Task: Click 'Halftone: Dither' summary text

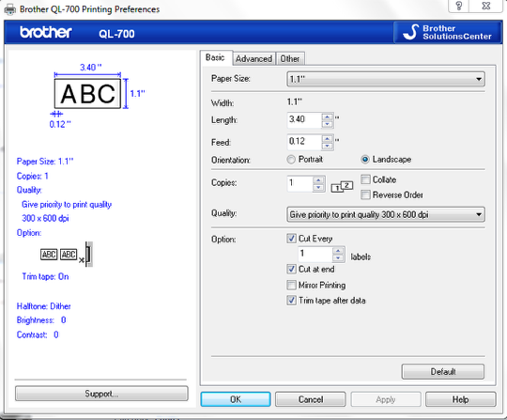Action: point(43,306)
